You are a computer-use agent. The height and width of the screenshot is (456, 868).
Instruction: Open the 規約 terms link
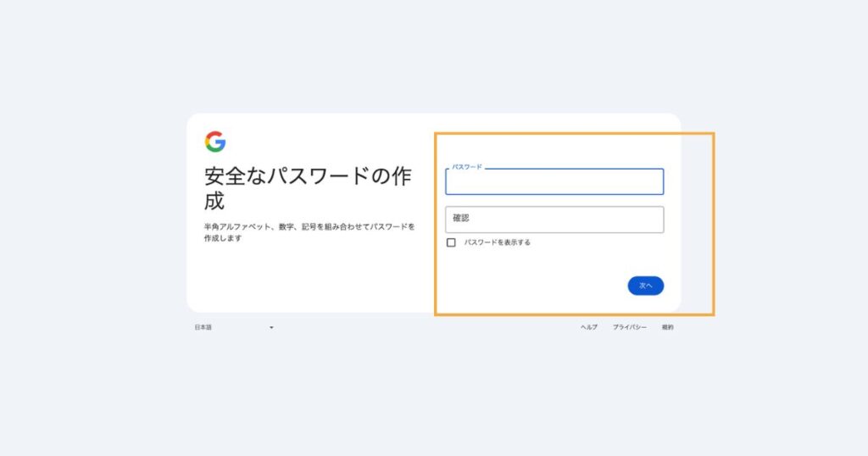pos(668,328)
